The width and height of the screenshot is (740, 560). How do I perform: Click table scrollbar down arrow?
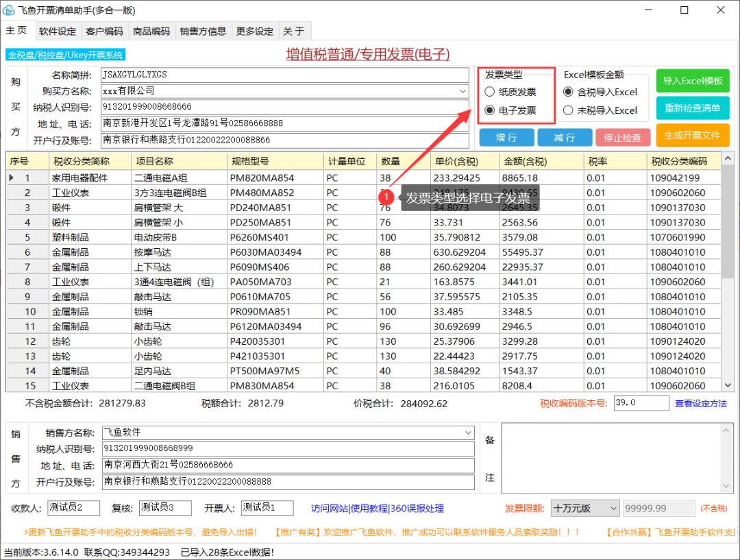[x=728, y=385]
